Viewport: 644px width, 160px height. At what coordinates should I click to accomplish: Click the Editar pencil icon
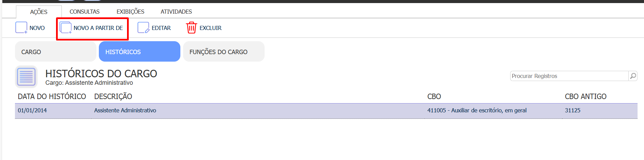click(143, 28)
